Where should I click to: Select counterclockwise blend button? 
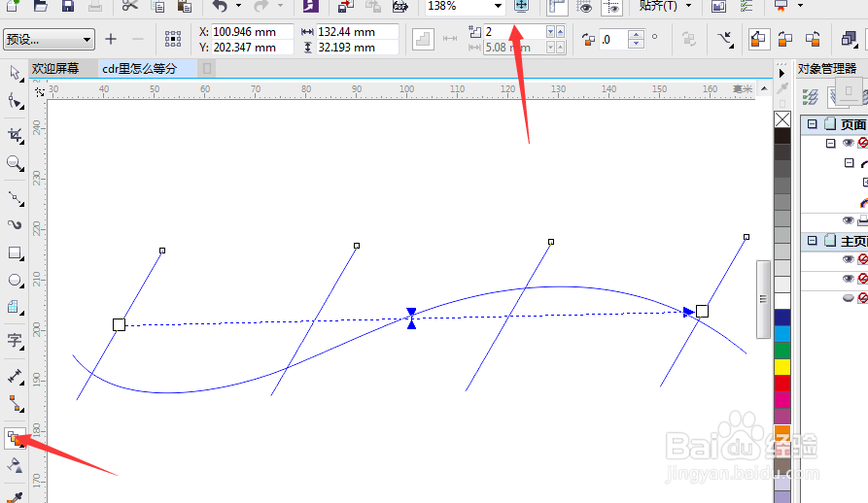click(x=813, y=39)
